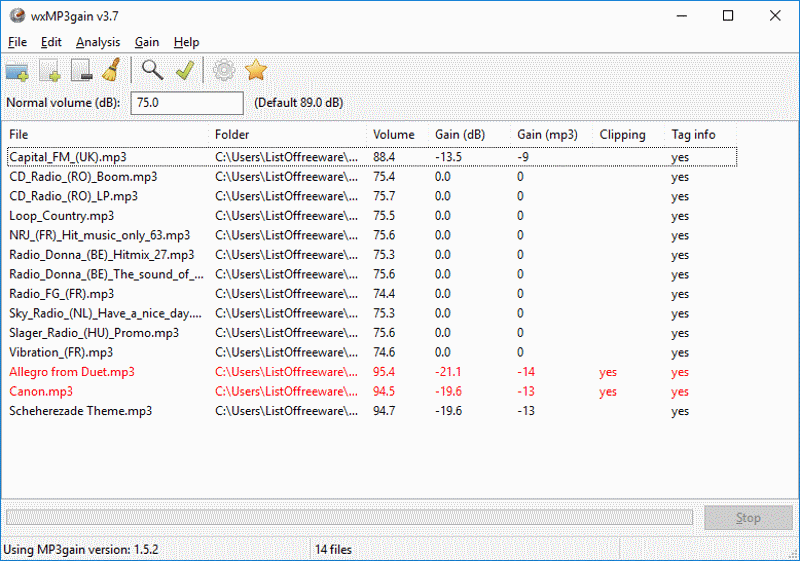The height and width of the screenshot is (561, 800).
Task: Select Sky_Radio_(NL)_Have_a_nice_day file
Action: click(x=105, y=313)
